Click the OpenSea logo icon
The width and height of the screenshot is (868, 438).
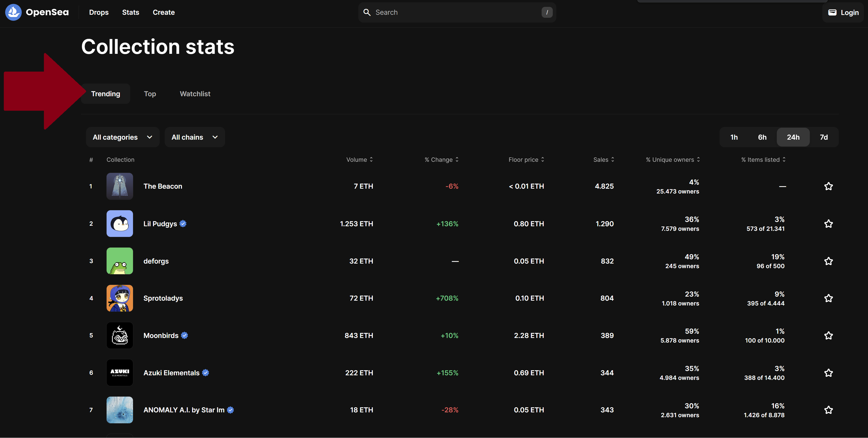[13, 12]
